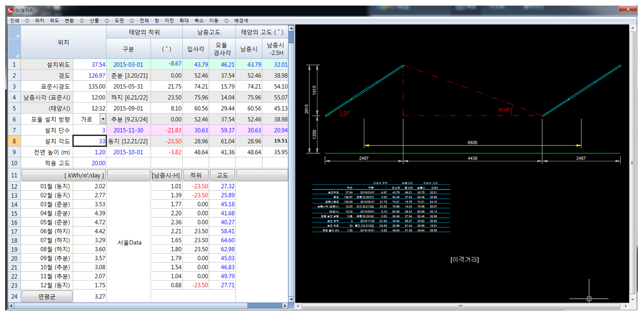
Task: Choose 전체 view in the menu bar
Action: [144, 21]
